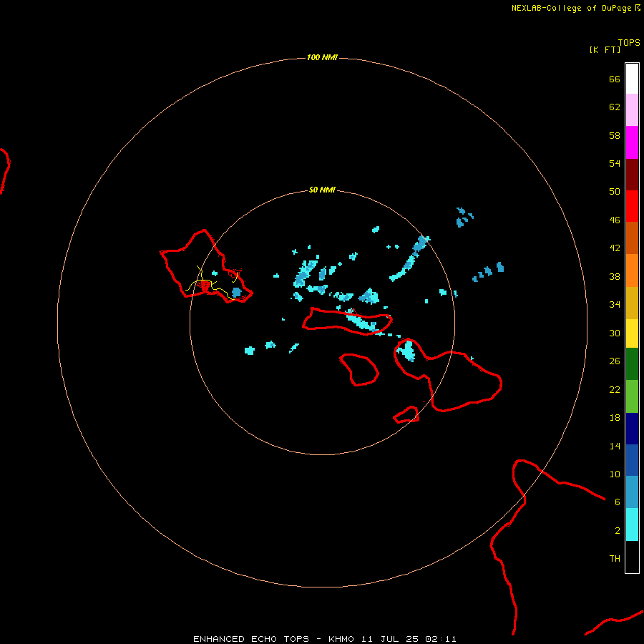644x644 pixels.
Task: Click the dark orange legend swatch near 42
Action: [x=632, y=238]
